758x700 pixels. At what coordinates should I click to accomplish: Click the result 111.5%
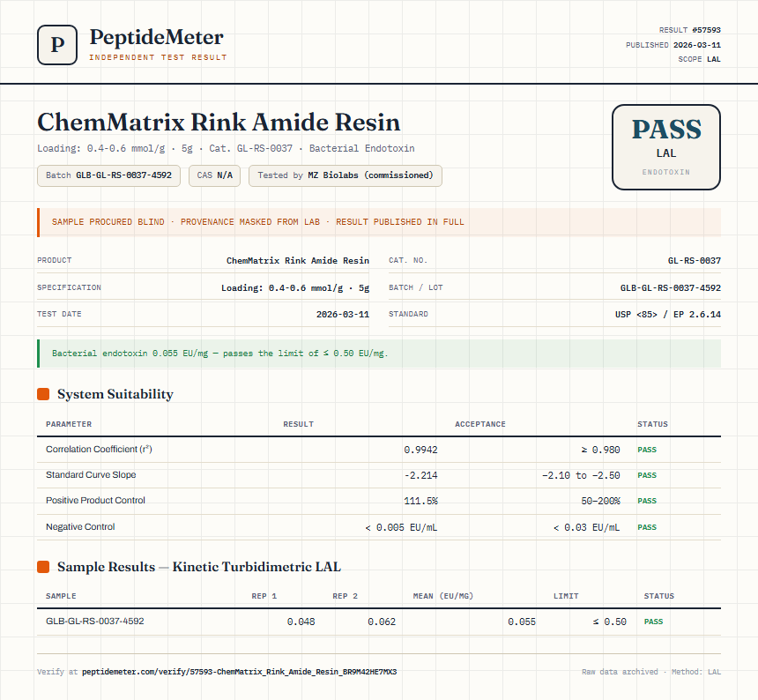click(420, 501)
